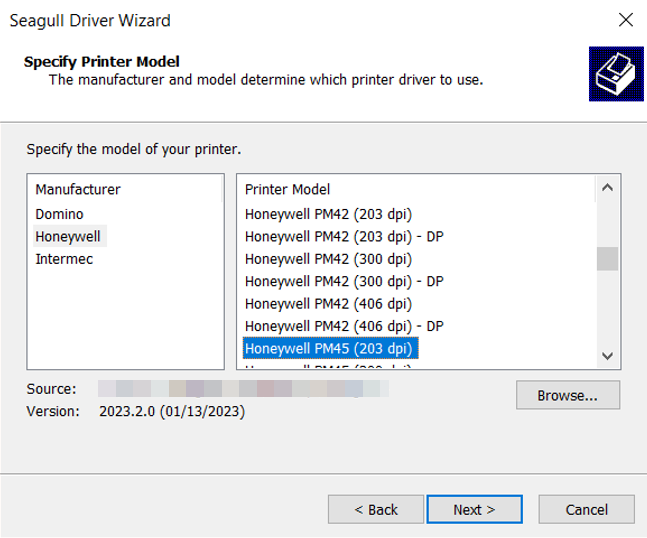Choose Honeywell PM42 (300 dpi) - DP

click(x=344, y=281)
